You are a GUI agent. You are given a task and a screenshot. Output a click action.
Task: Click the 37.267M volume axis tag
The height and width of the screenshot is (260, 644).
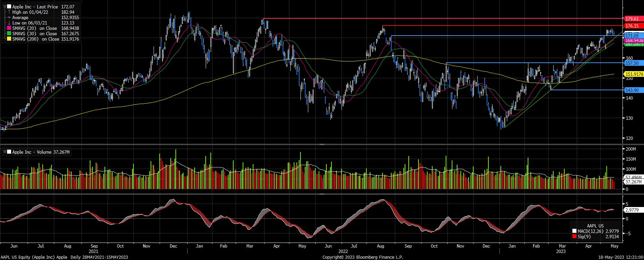click(x=633, y=182)
